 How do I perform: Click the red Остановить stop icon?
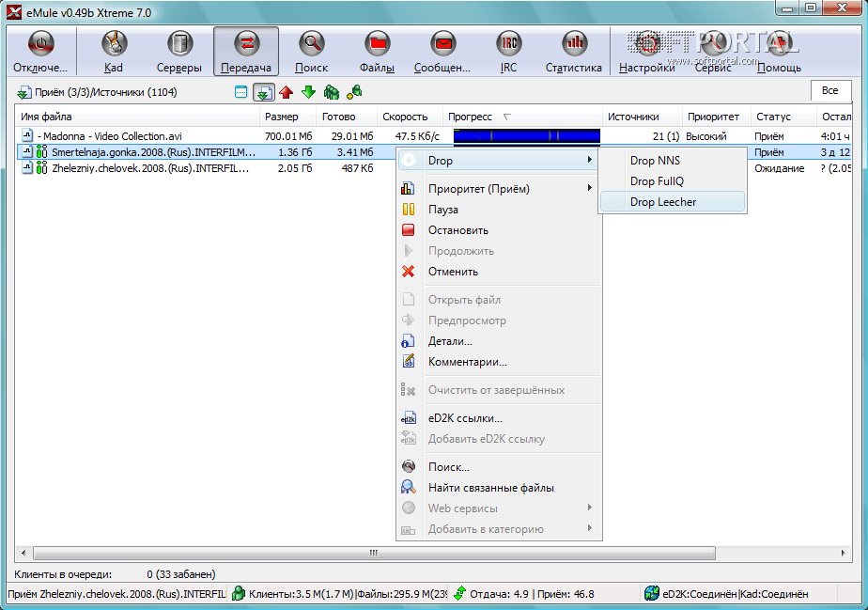click(x=408, y=230)
